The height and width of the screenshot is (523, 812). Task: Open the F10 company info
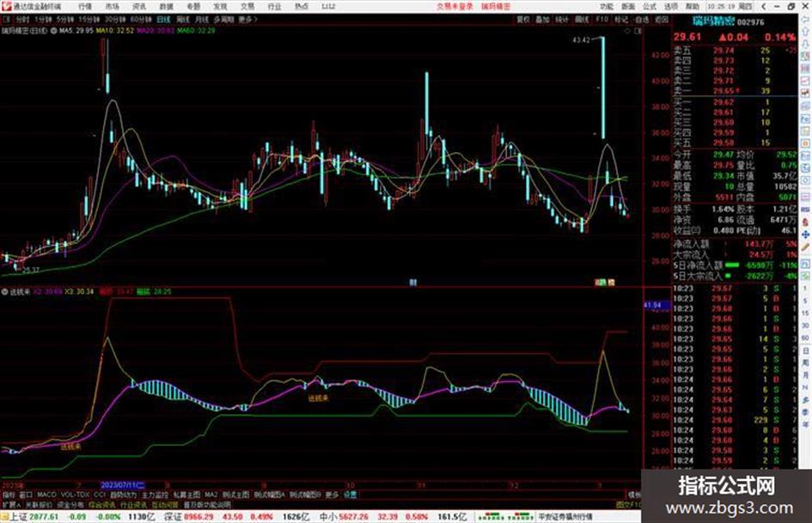[601, 19]
